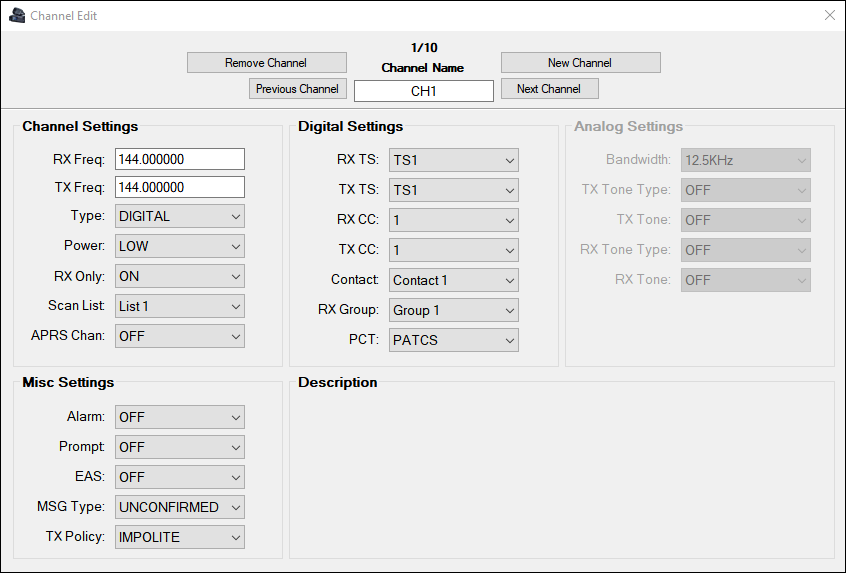Expand the RX TS timeslot dropdown
This screenshot has height=573, width=846.
pyautogui.click(x=454, y=160)
